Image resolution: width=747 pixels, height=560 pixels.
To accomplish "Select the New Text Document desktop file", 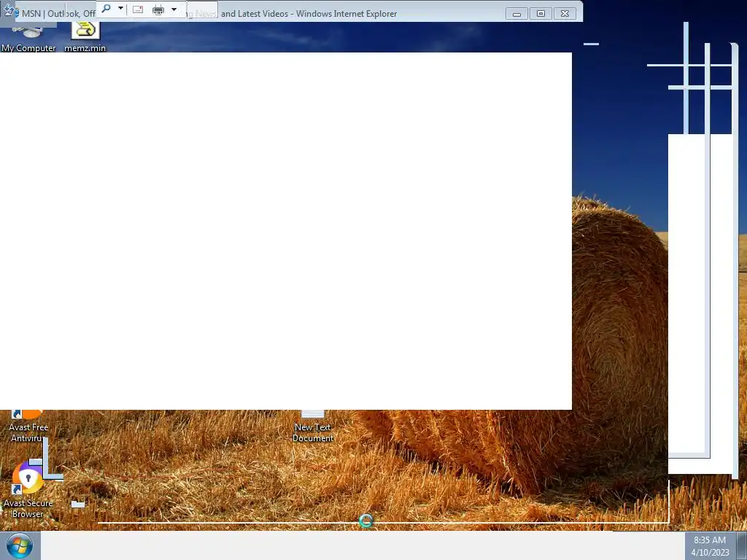I will coord(312,427).
